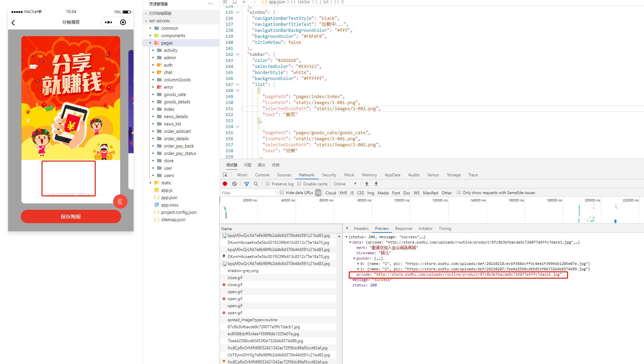
Task: Click the editor outline list icon
Action: click(x=225, y=2)
